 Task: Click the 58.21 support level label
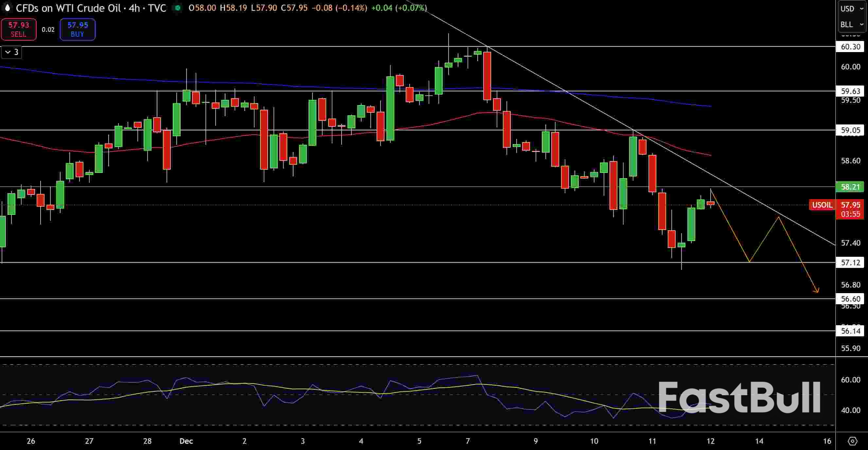[x=850, y=187]
